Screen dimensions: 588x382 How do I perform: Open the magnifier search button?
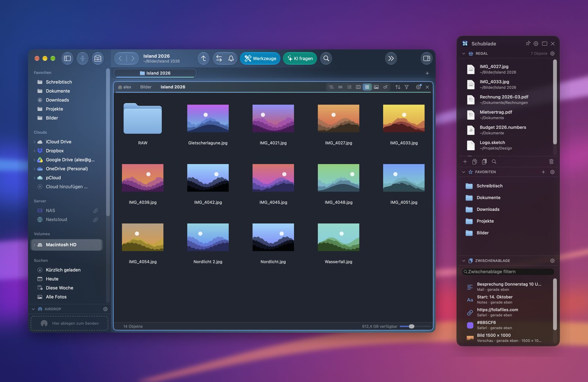(x=326, y=58)
